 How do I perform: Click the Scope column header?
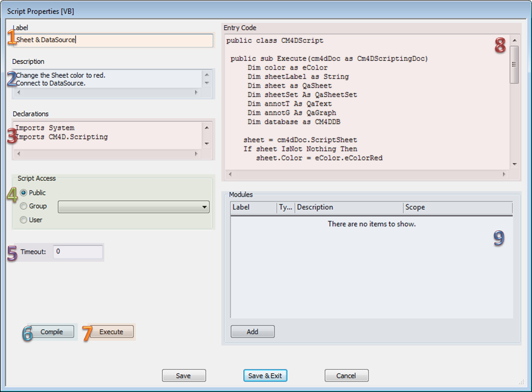(x=457, y=207)
